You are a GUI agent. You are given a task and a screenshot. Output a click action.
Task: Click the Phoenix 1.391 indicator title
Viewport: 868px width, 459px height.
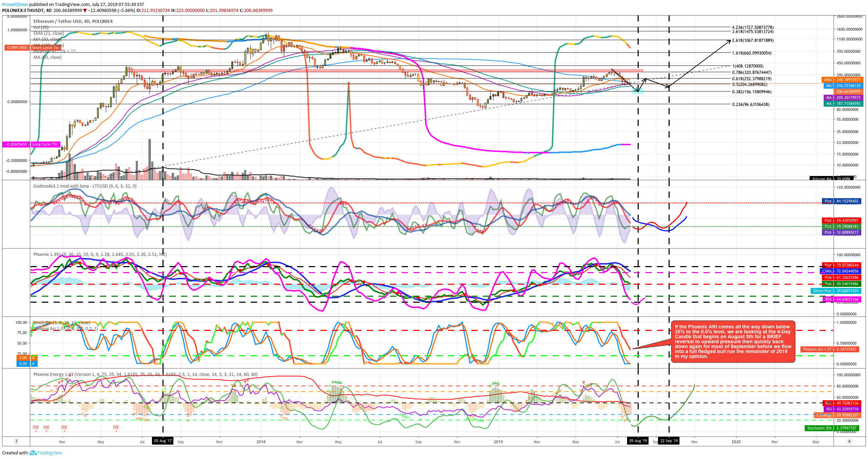tap(100, 254)
